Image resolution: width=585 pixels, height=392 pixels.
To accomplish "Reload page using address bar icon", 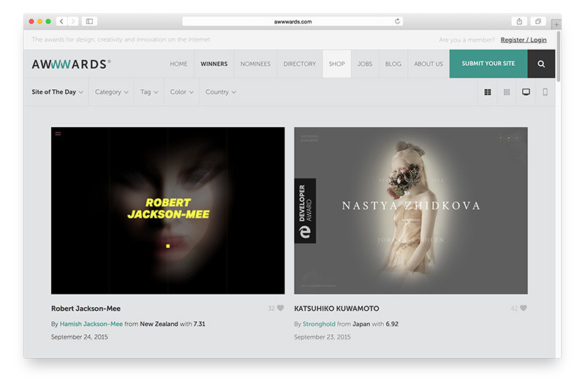I will point(398,22).
